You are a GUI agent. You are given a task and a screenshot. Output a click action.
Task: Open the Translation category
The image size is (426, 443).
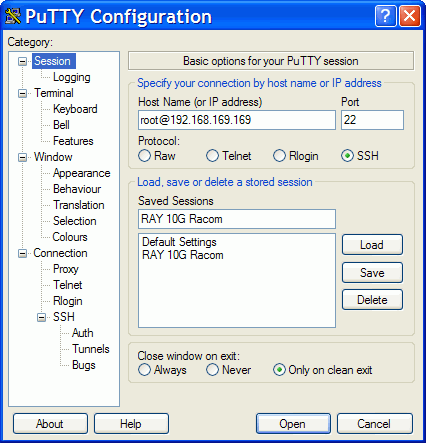coord(79,205)
